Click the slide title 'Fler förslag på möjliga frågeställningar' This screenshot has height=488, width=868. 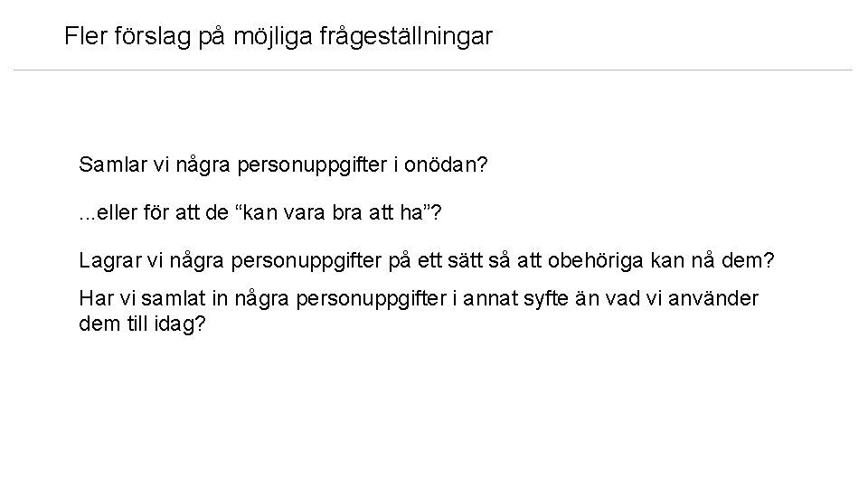[278, 37]
